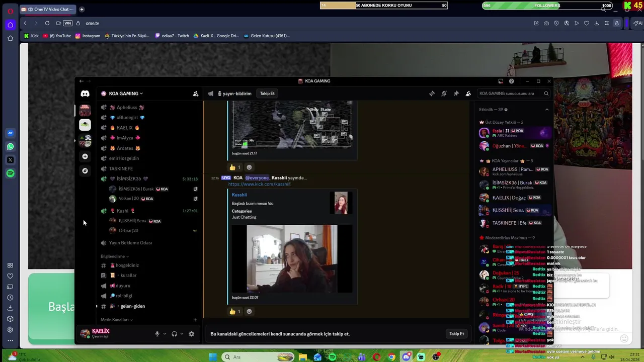This screenshot has height=362, width=644.
Task: Open a new Opera tab
Action: click(82, 9)
